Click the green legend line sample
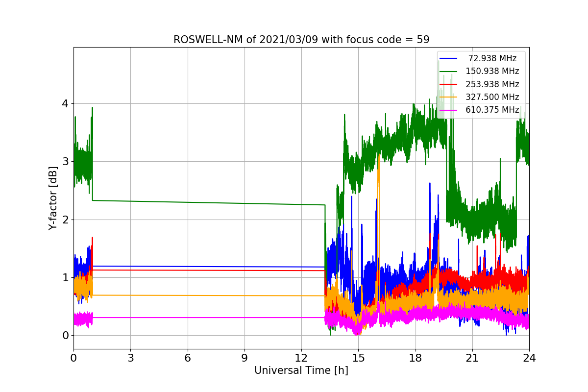The width and height of the screenshot is (588, 392). [449, 72]
